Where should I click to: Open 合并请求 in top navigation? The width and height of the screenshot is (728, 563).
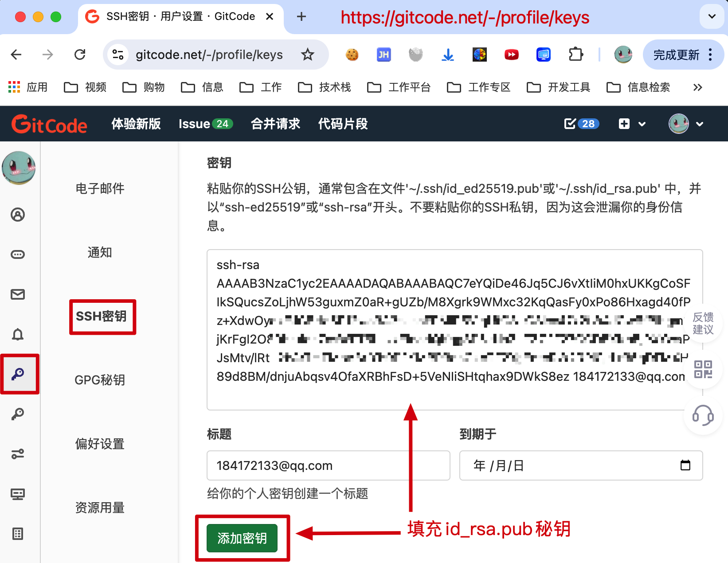click(275, 124)
